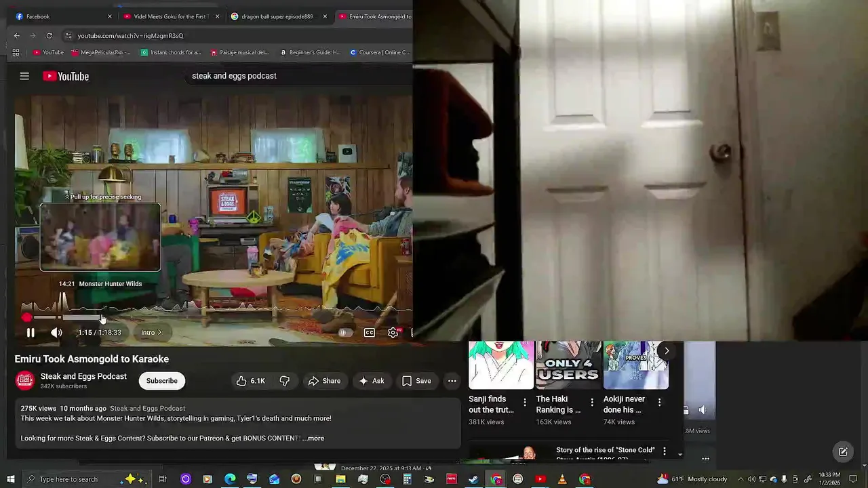Open Task View on the taskbar
The height and width of the screenshot is (488, 868).
pos(163,479)
